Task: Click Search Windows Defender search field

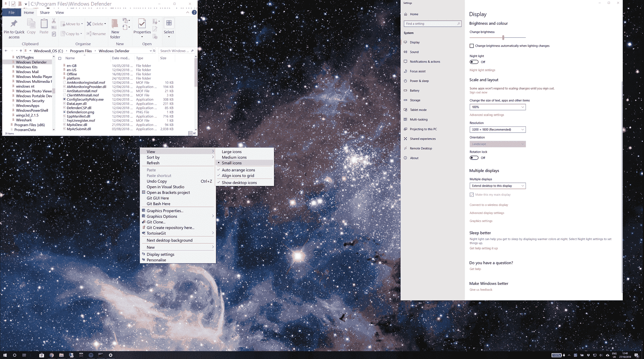Action: 177,51
